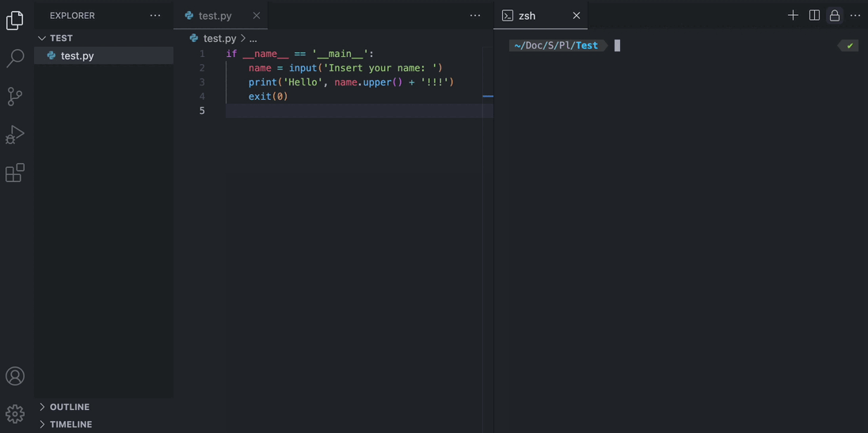Close the zsh terminal tab
The image size is (868, 433).
click(x=577, y=16)
